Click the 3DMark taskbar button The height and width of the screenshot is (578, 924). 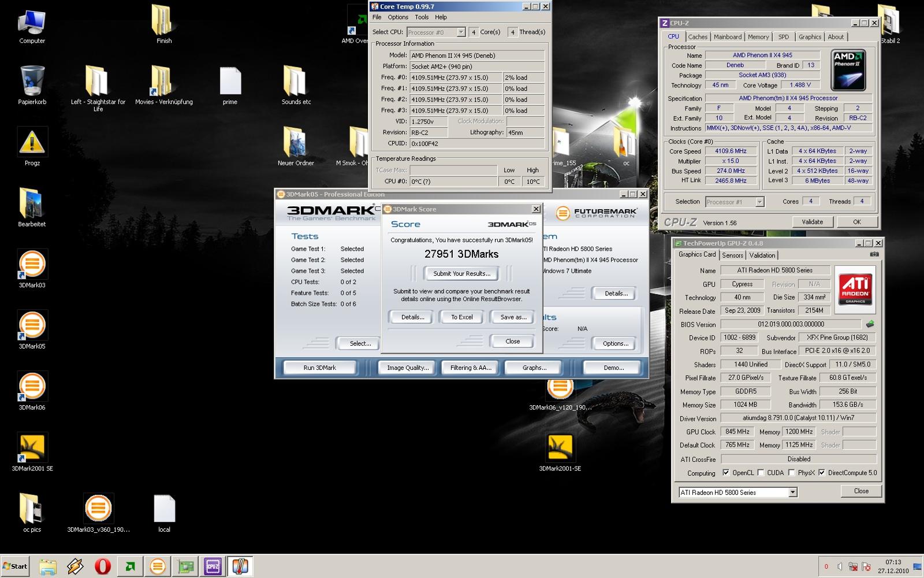click(x=158, y=566)
